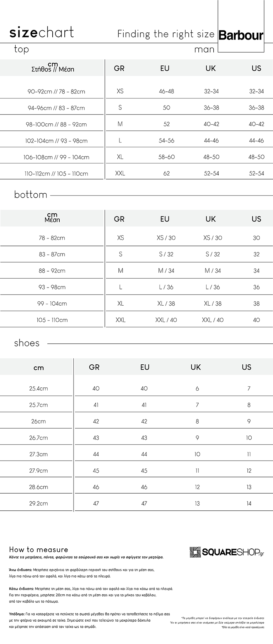Click US header in shoes table
The image size is (273, 644).
point(246,367)
